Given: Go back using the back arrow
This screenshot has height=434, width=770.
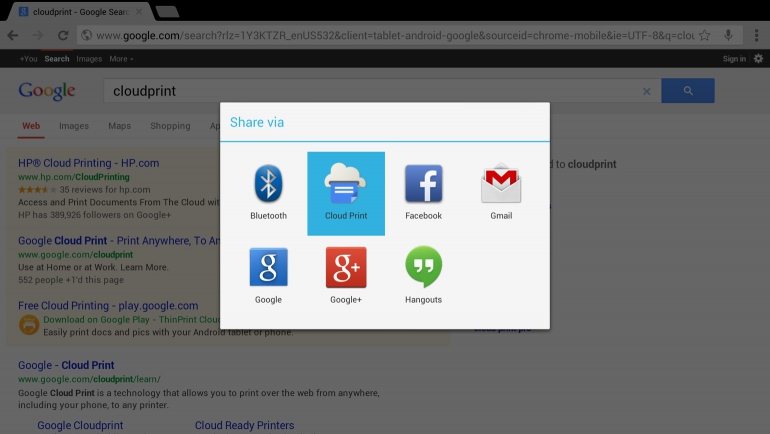Looking at the screenshot, I should click(x=13, y=35).
